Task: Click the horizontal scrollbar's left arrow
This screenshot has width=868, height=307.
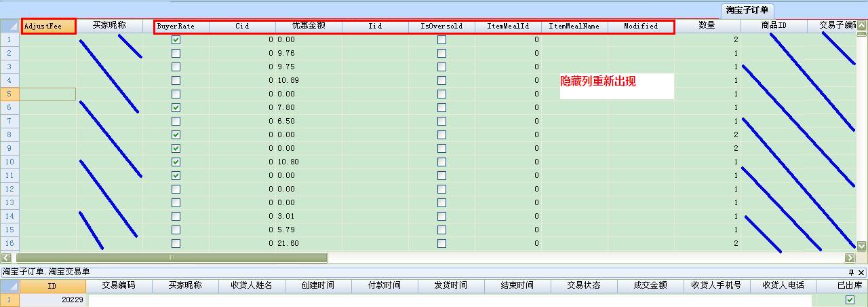Action: [7, 258]
